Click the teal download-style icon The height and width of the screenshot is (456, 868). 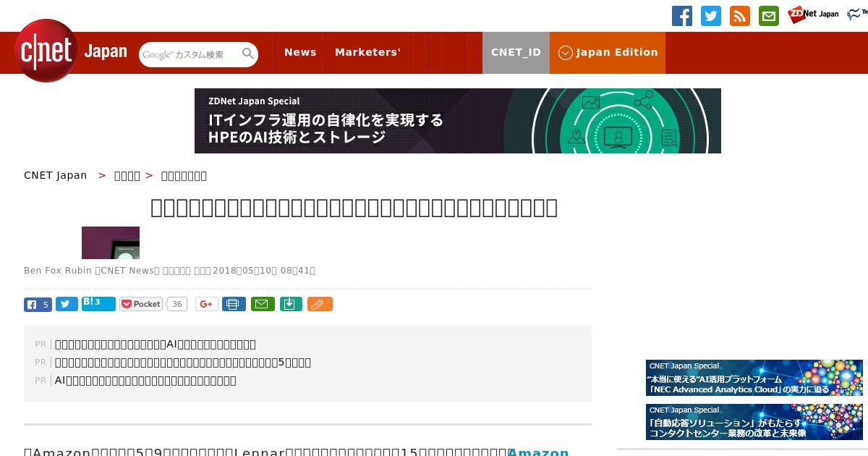pyautogui.click(x=291, y=304)
